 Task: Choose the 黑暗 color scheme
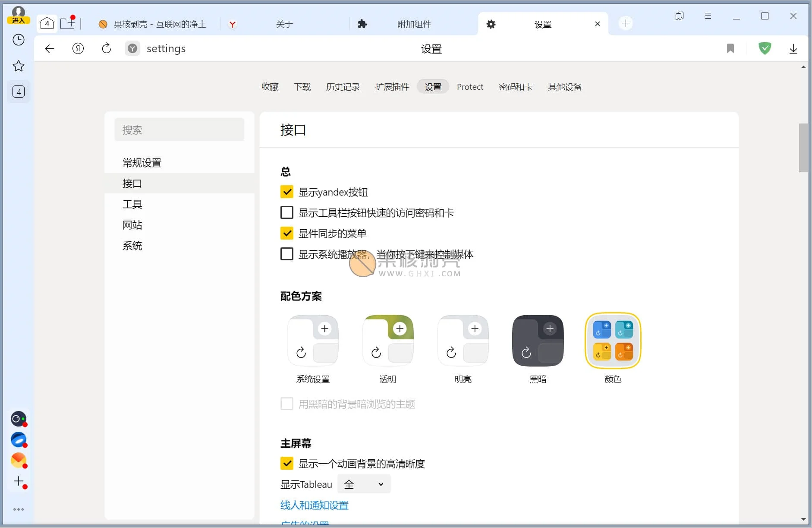[538, 341]
